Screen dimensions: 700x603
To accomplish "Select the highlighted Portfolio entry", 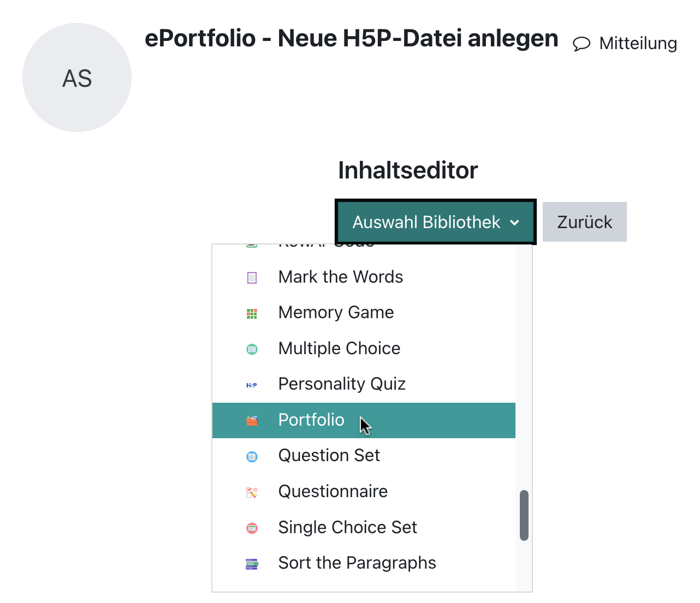I will [x=364, y=420].
